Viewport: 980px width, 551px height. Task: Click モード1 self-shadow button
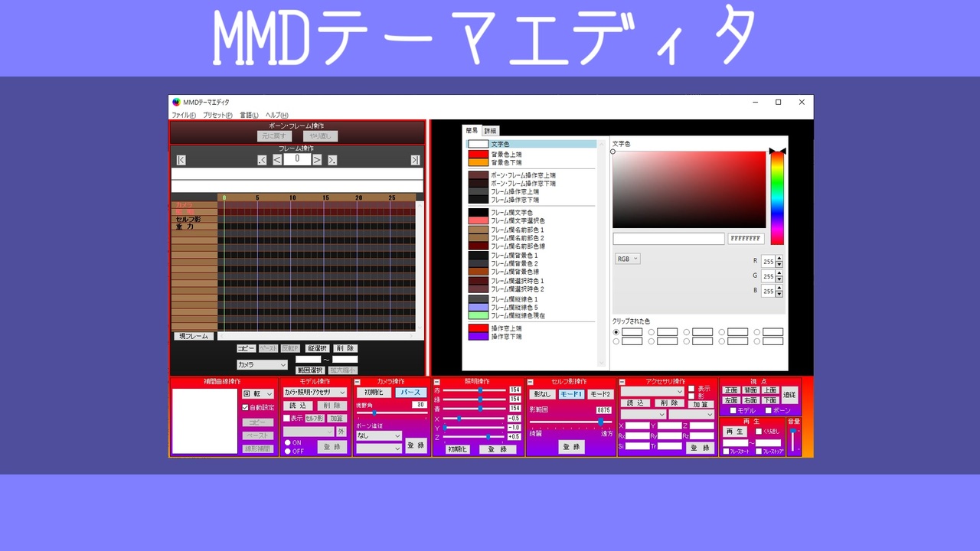pos(571,394)
